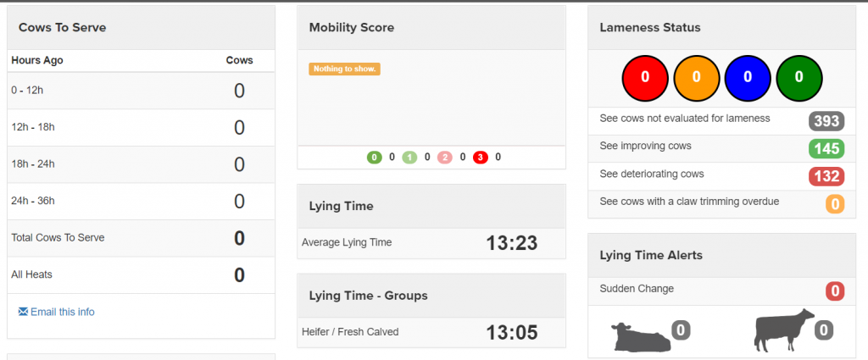
Task: Click the envelope email icon
Action: coord(23,312)
